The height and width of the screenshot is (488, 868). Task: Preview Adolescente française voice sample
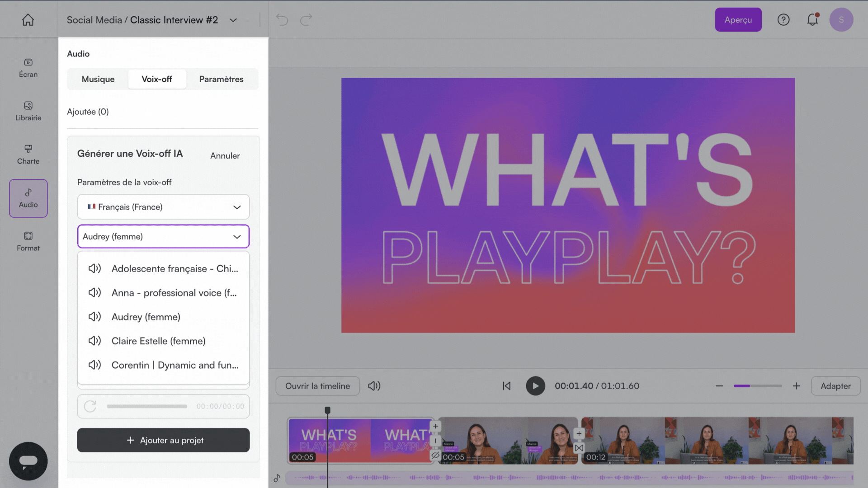click(x=94, y=268)
